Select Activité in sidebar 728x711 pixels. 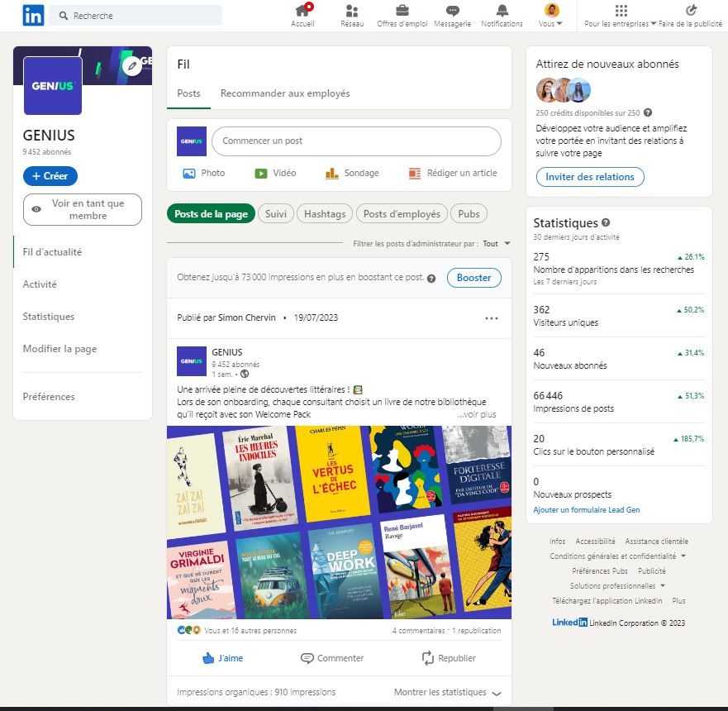(40, 284)
